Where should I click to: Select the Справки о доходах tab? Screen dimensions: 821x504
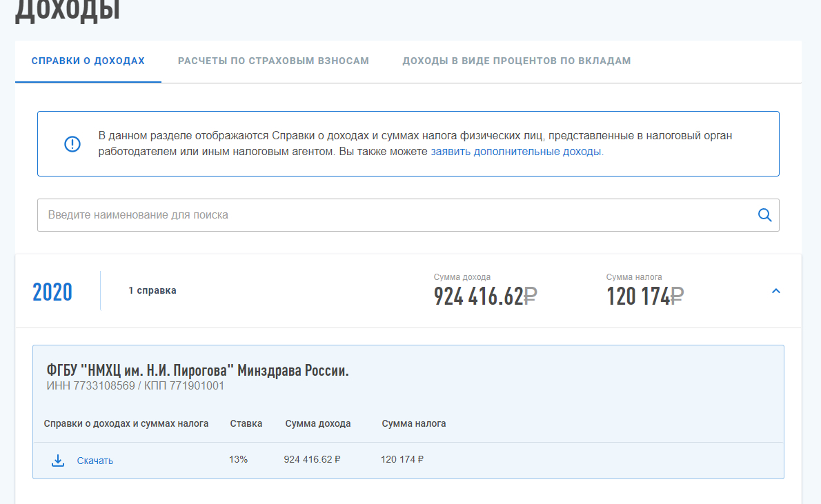pyautogui.click(x=88, y=61)
